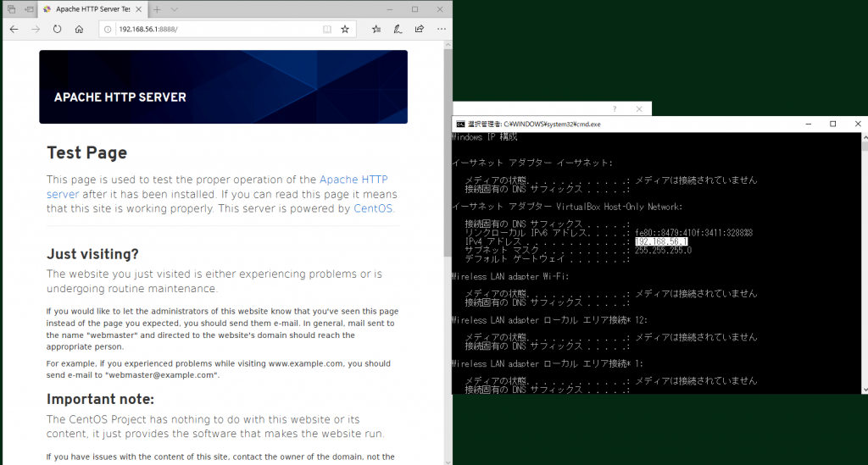Open the tabs you've set aside

(x=12, y=9)
